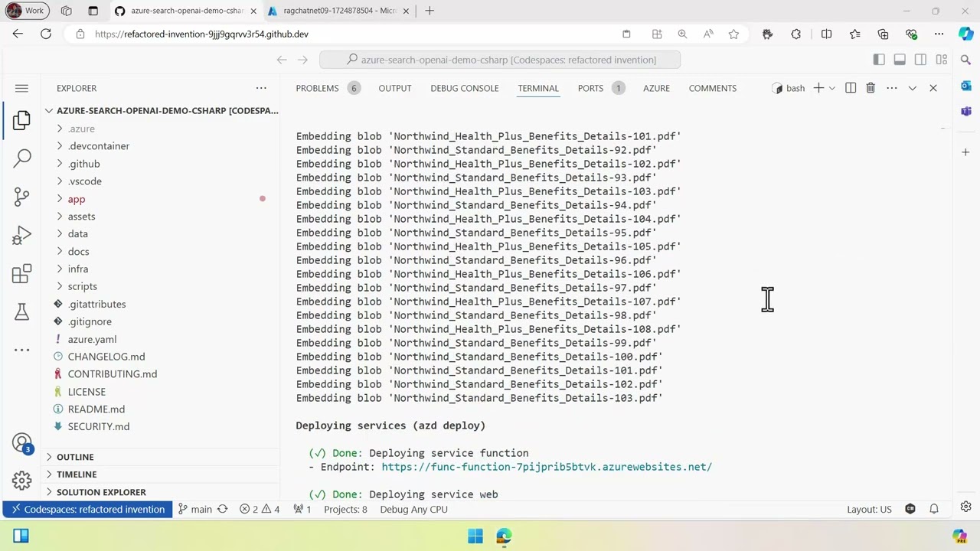Screen dimensions: 980x551
Task: Open the Accounts icon with badge
Action: pyautogui.click(x=21, y=443)
